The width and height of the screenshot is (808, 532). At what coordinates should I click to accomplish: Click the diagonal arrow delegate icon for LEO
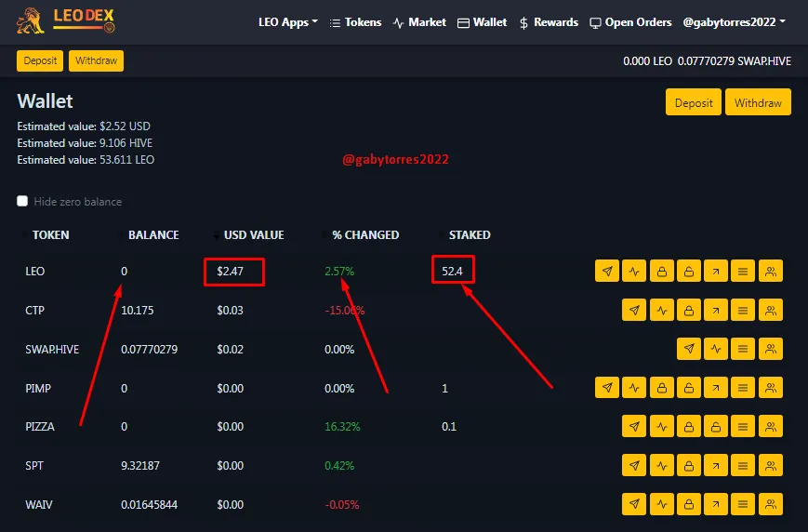pos(716,272)
